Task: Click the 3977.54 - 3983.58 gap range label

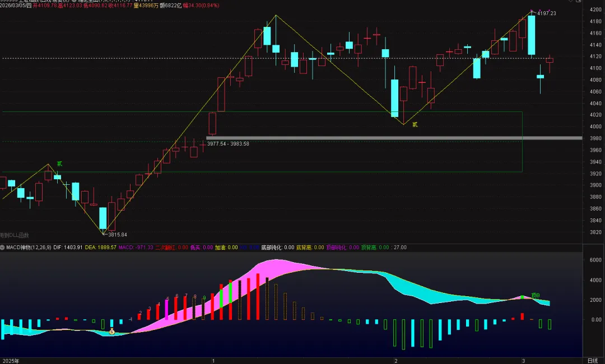Action: coord(228,143)
